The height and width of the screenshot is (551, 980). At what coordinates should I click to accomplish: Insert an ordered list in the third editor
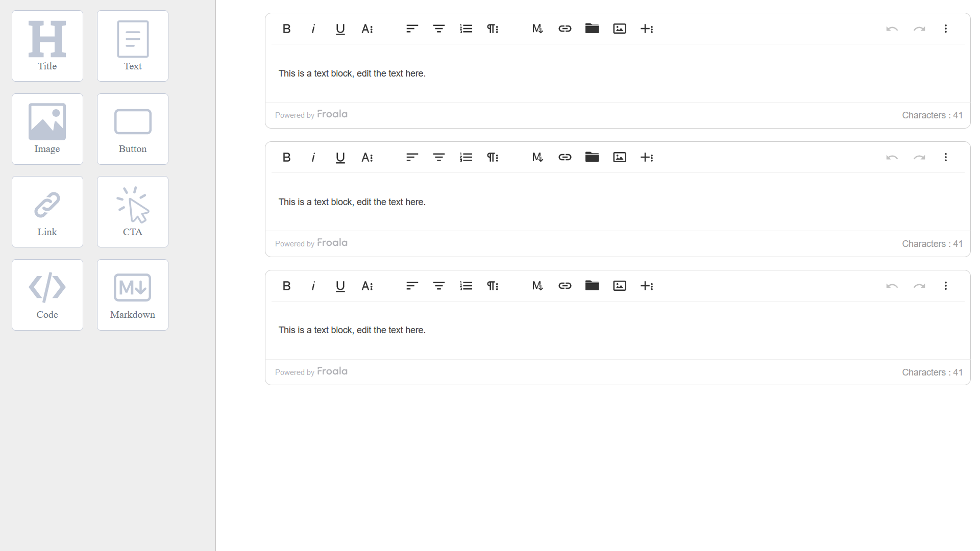point(466,286)
